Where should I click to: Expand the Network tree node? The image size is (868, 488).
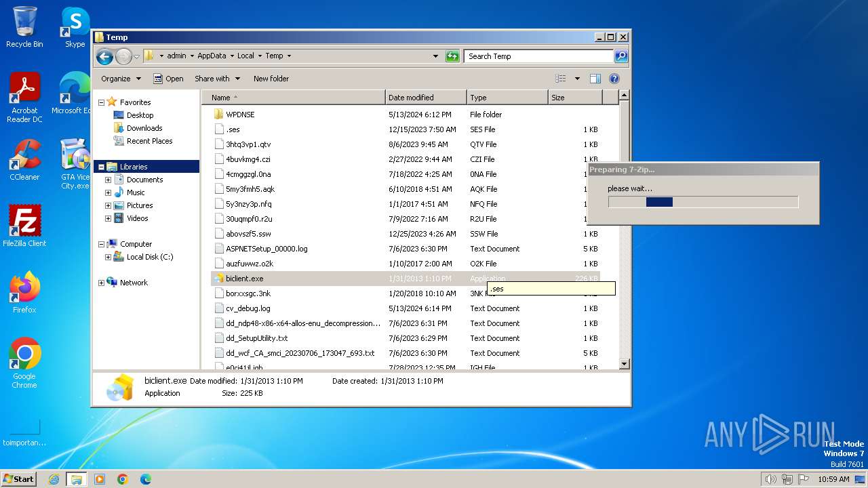[x=101, y=283]
